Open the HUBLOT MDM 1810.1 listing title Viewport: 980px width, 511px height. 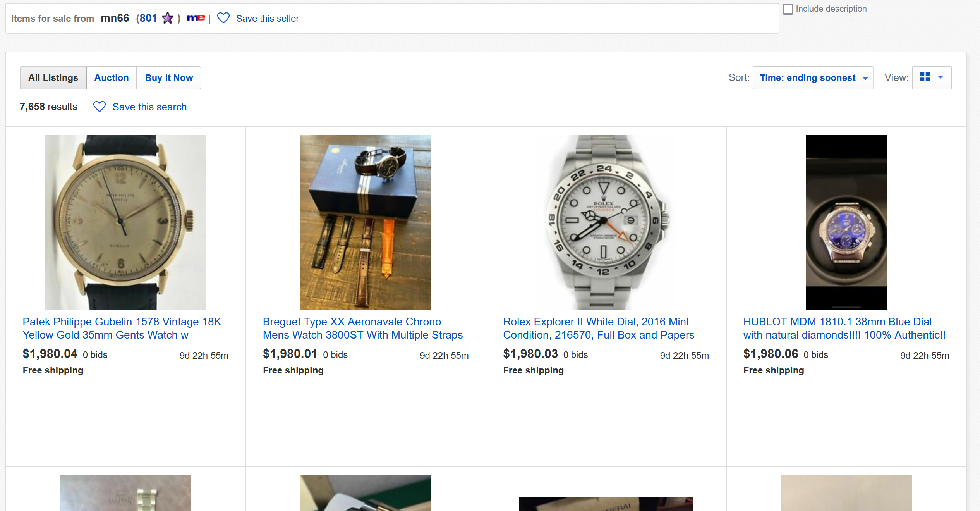pos(844,328)
